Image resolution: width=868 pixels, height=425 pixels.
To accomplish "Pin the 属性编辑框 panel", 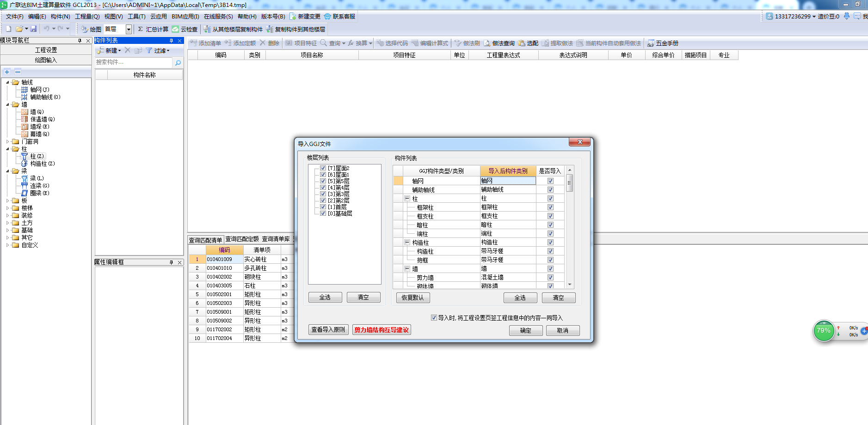I will (171, 262).
